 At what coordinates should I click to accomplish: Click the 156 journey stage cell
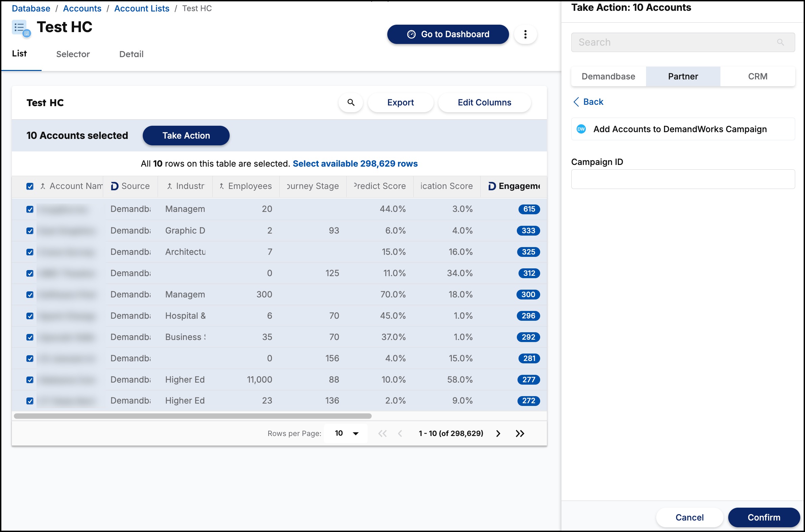pyautogui.click(x=332, y=358)
